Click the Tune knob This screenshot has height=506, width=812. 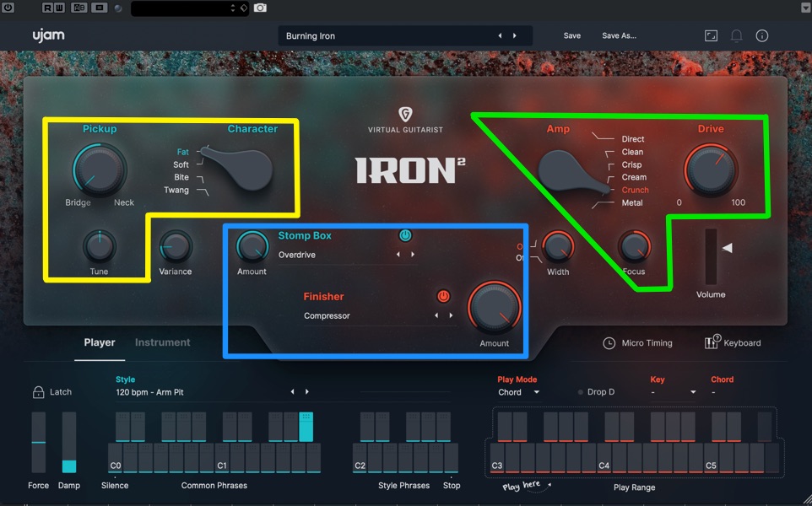pyautogui.click(x=100, y=247)
